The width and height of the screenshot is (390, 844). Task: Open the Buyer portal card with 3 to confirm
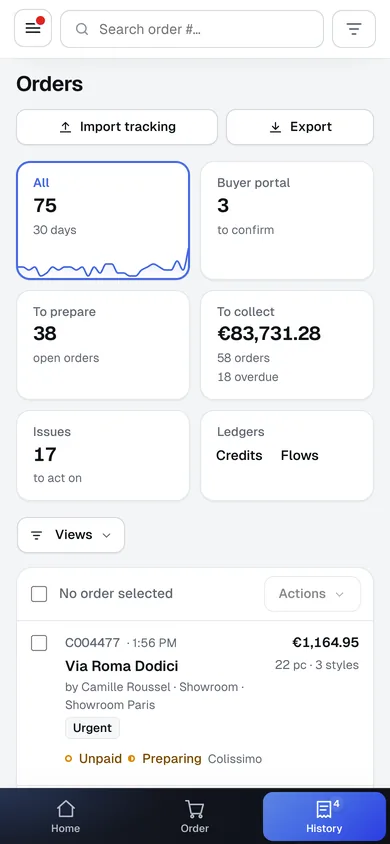coord(287,221)
